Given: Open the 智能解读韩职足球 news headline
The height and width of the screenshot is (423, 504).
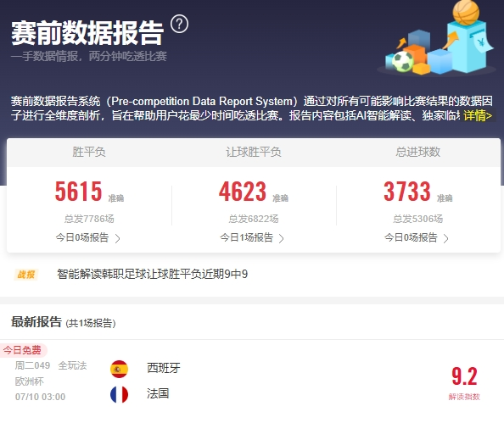Looking at the screenshot, I should [152, 274].
